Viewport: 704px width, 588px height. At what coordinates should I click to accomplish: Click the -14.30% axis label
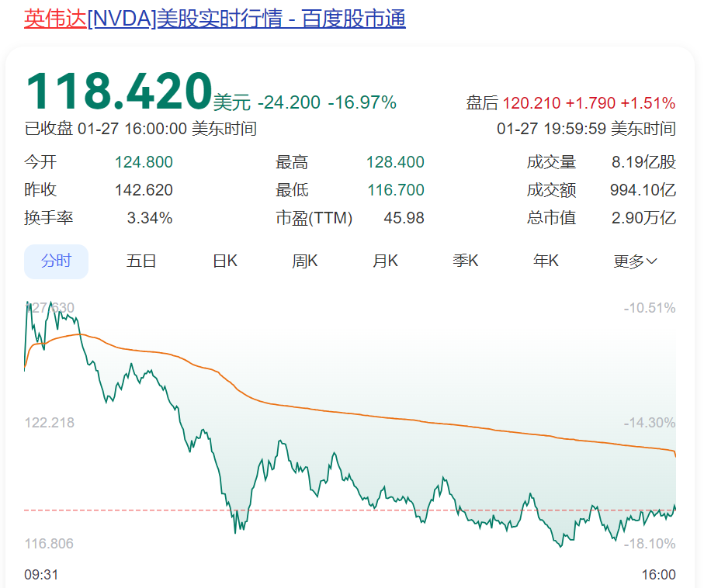(x=650, y=423)
